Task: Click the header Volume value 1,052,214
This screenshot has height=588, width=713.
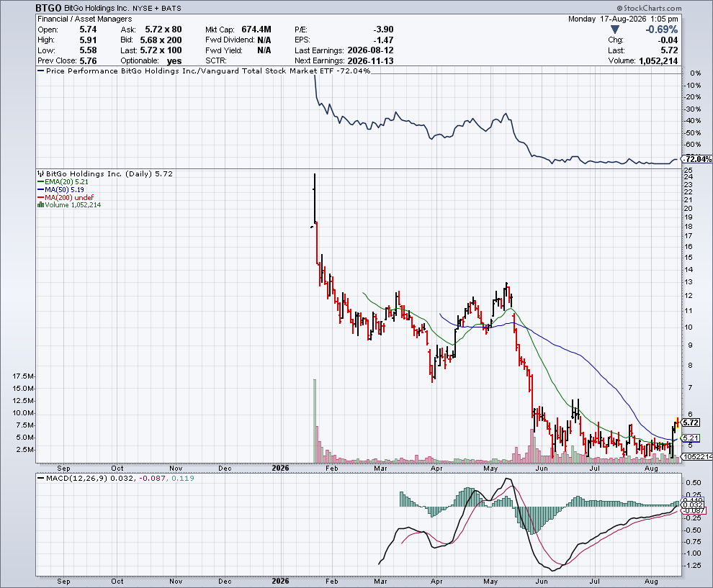Action: (x=658, y=61)
